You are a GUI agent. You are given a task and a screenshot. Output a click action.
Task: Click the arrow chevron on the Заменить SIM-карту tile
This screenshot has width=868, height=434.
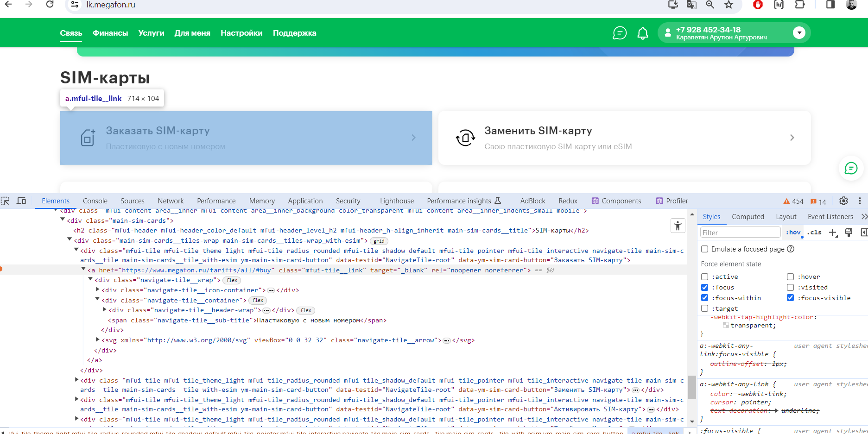pyautogui.click(x=792, y=138)
